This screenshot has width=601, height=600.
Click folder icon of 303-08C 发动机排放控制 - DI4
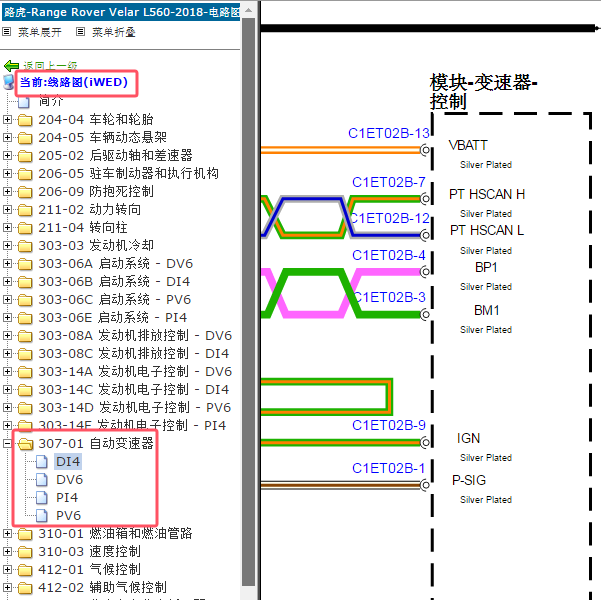click(25, 354)
